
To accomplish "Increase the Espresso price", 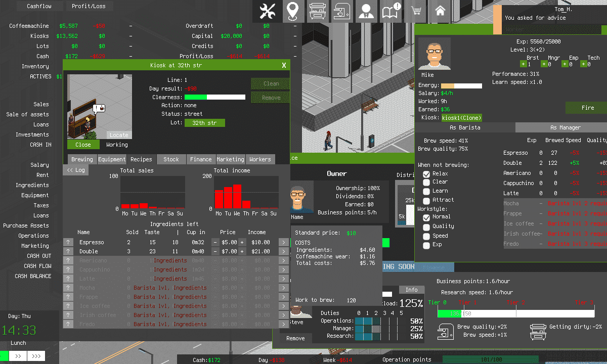I will click(242, 243).
